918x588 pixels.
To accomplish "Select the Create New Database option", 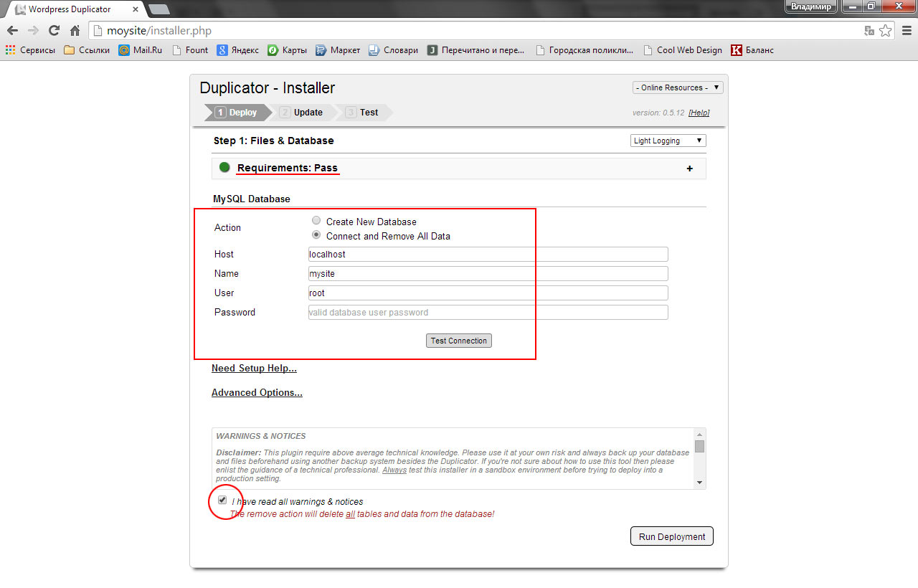I will point(316,221).
